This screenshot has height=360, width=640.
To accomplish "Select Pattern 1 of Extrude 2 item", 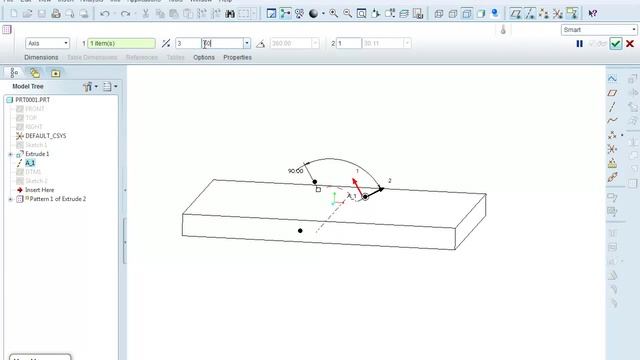I will 58,199.
